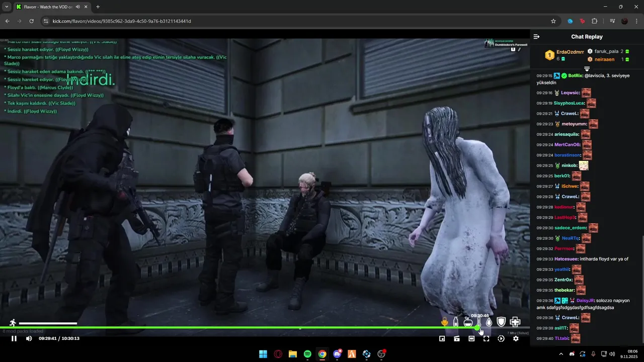The height and width of the screenshot is (362, 644).
Task: Open the red Tp extension icon
Action: [582, 21]
